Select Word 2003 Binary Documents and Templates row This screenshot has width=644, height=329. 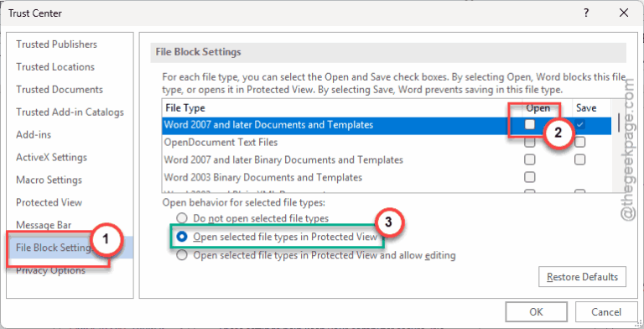[387, 177]
